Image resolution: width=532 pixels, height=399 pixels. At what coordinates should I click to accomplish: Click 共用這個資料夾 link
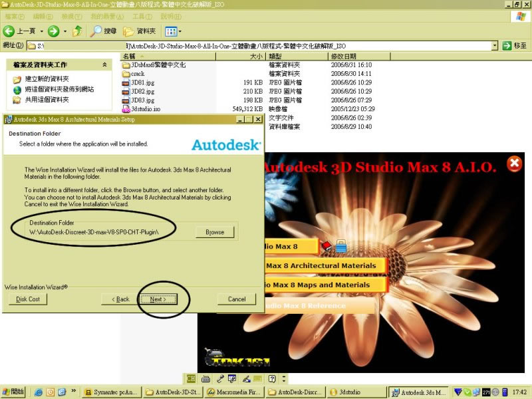(47, 100)
